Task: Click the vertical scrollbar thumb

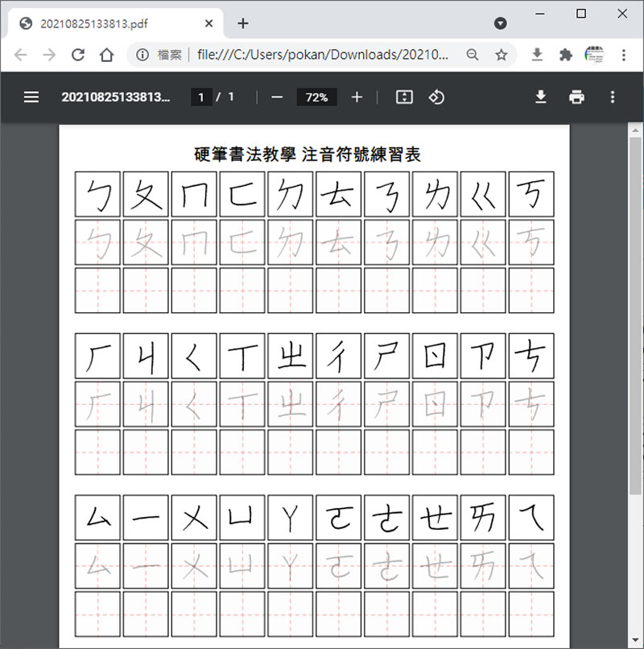Action: 635,315
